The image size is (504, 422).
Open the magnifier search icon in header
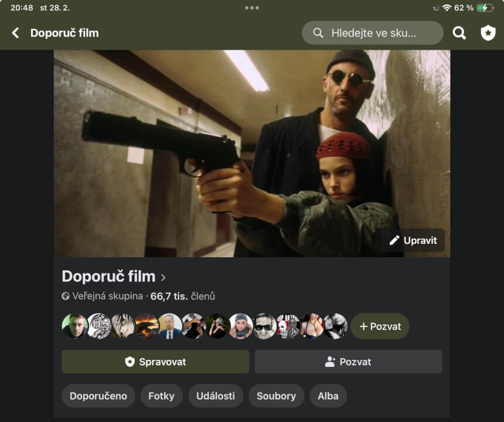(x=459, y=33)
